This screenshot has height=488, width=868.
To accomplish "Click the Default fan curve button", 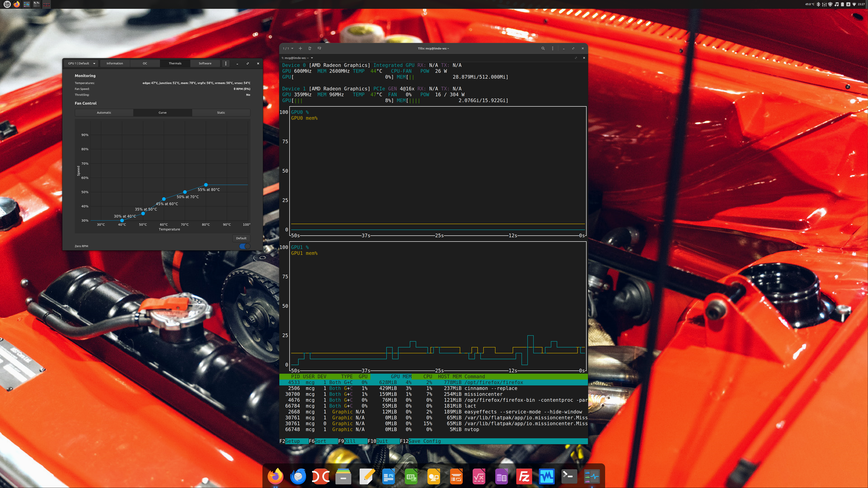I will (x=241, y=238).
